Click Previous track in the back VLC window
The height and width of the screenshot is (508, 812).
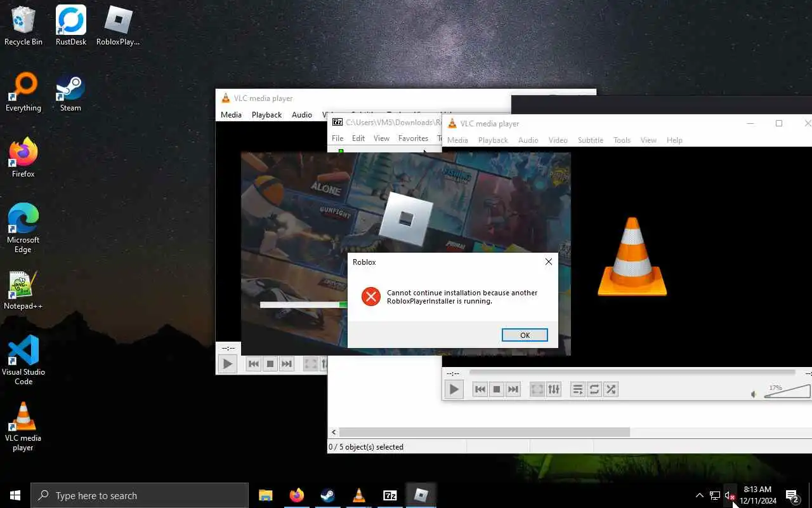click(254, 364)
